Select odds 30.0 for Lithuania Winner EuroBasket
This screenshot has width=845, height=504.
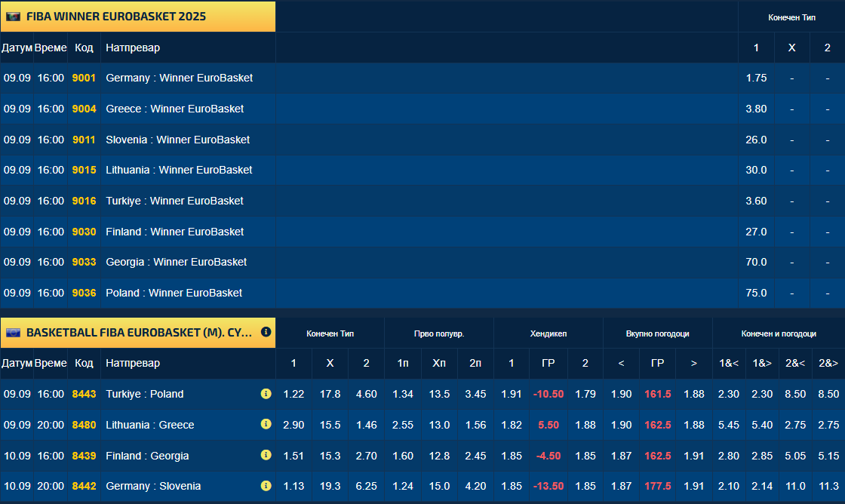pyautogui.click(x=756, y=170)
